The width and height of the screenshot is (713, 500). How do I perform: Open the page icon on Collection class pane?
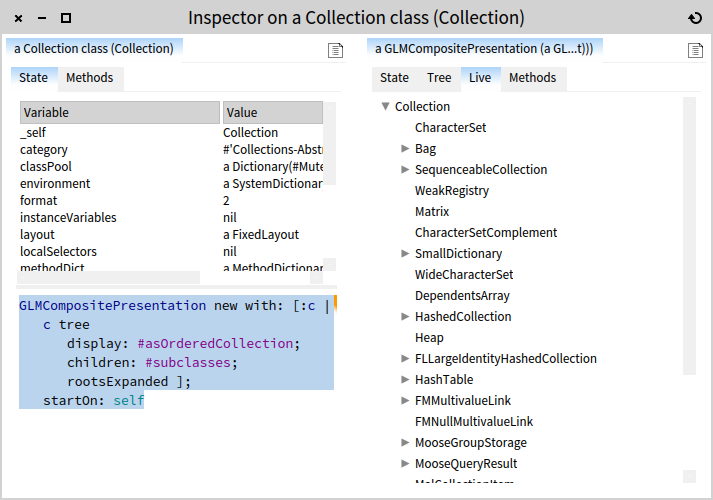tap(335, 50)
